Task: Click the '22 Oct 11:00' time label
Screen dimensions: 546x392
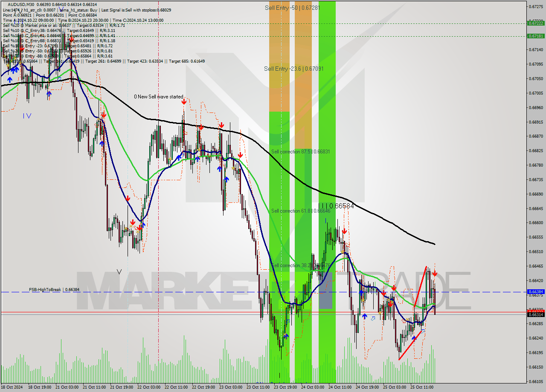Action: point(176,387)
